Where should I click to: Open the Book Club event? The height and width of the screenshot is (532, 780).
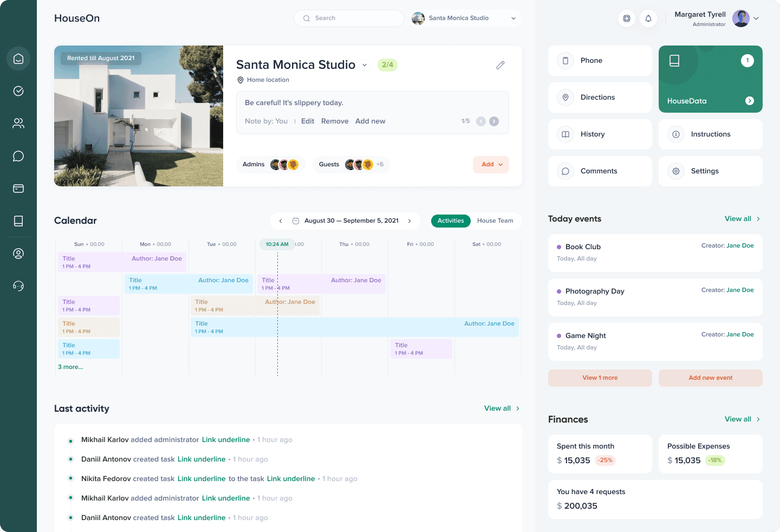655,253
